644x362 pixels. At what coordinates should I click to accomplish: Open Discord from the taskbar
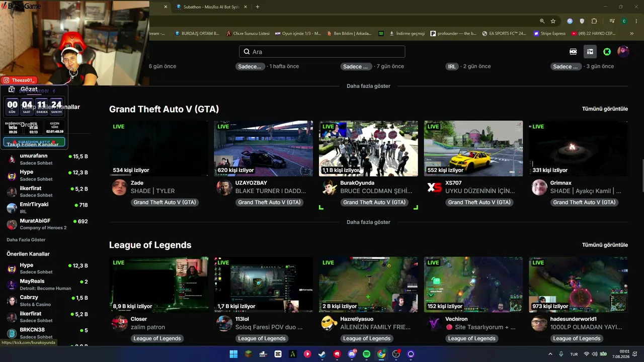[352, 354]
